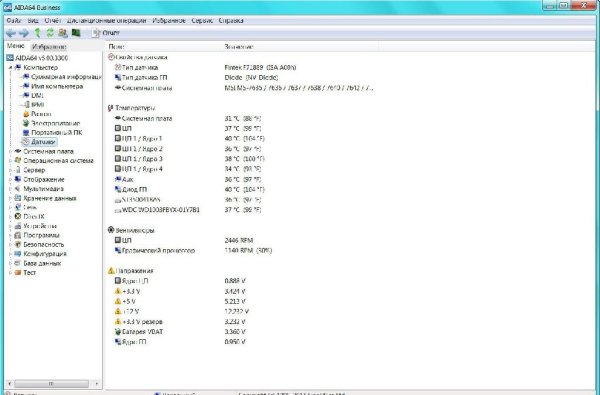Expand the Мультимедиа tree node

click(x=10, y=189)
